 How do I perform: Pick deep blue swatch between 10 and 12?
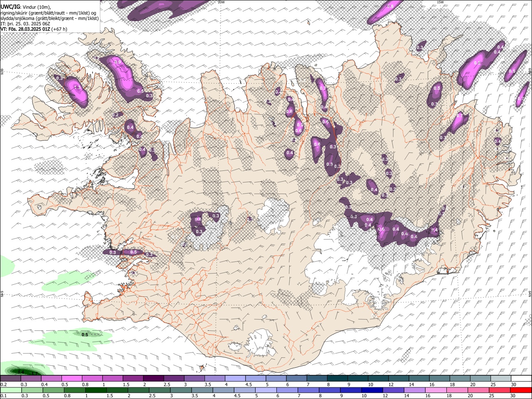click(x=372, y=390)
